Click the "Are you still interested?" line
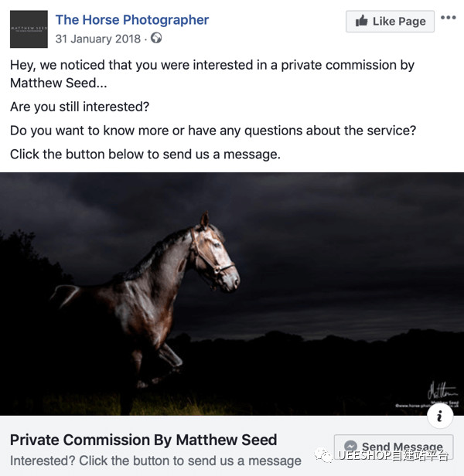The image size is (464, 476). click(x=80, y=107)
